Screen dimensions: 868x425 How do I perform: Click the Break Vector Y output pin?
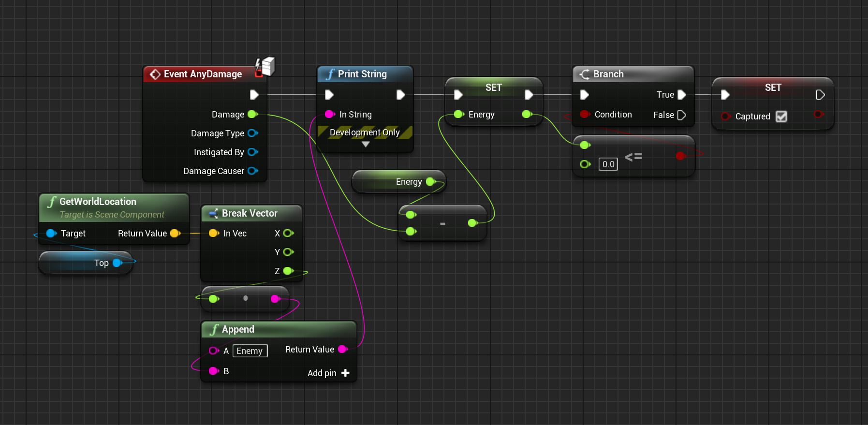289,252
